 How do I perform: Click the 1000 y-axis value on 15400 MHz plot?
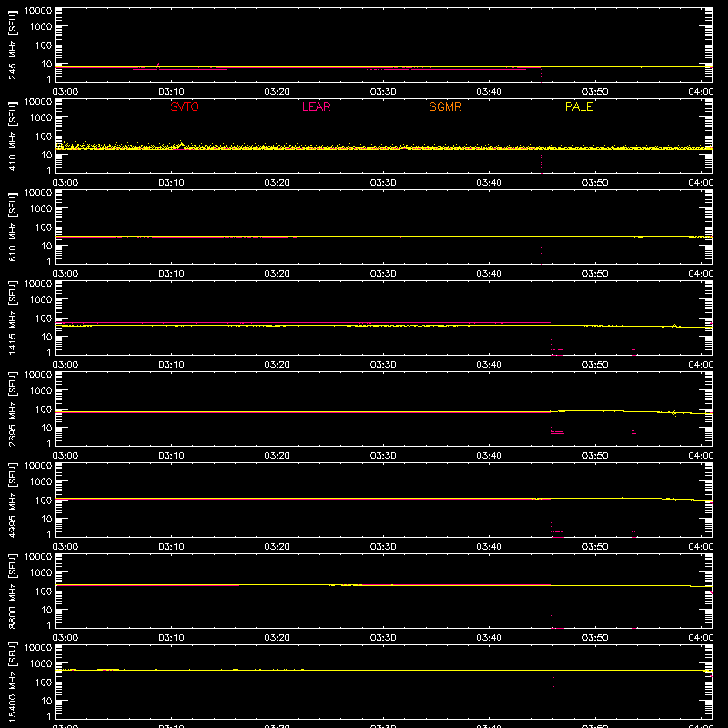[41, 664]
